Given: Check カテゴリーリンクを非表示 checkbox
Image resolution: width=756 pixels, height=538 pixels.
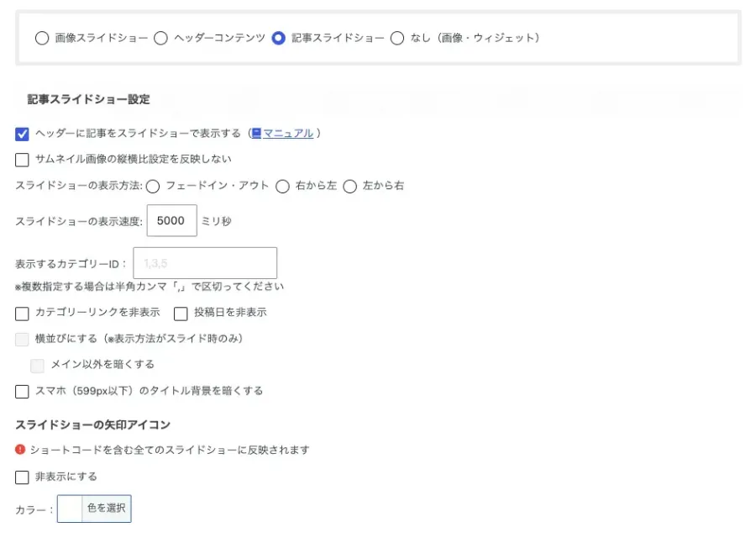Looking at the screenshot, I should (x=22, y=314).
